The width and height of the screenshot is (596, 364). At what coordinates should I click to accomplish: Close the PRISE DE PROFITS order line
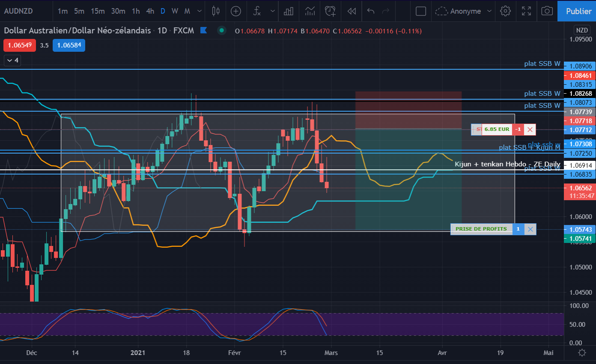coord(530,229)
